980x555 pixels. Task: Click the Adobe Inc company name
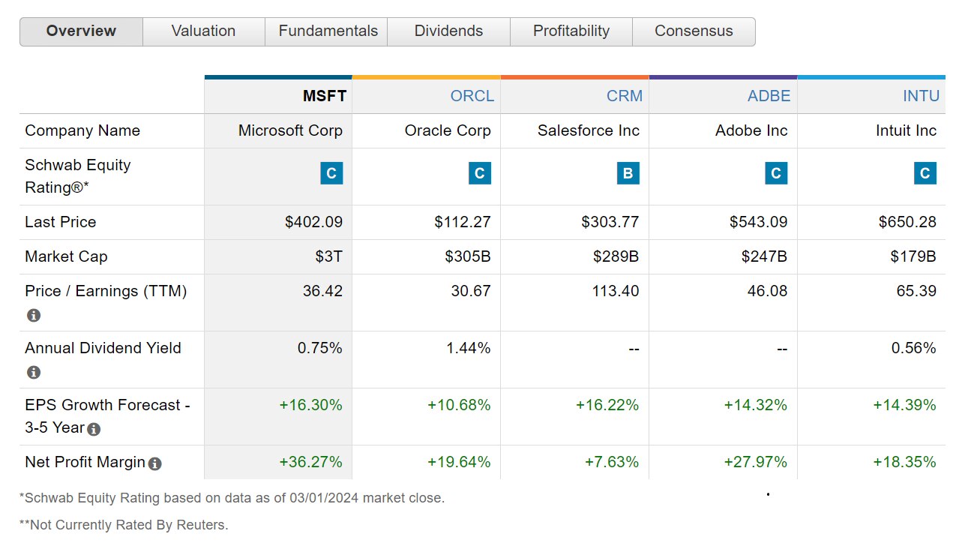pos(751,130)
